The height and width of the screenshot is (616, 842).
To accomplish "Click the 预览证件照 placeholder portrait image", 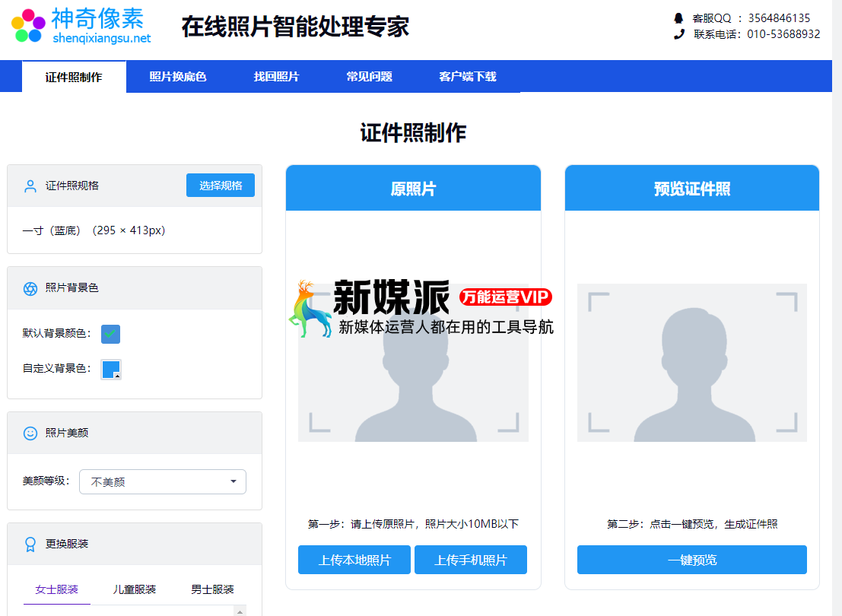I will click(691, 363).
